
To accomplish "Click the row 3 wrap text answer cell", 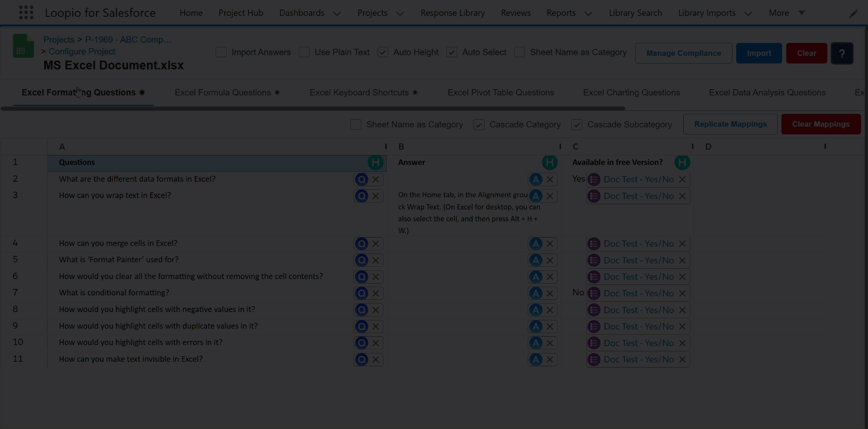I will coord(473,212).
